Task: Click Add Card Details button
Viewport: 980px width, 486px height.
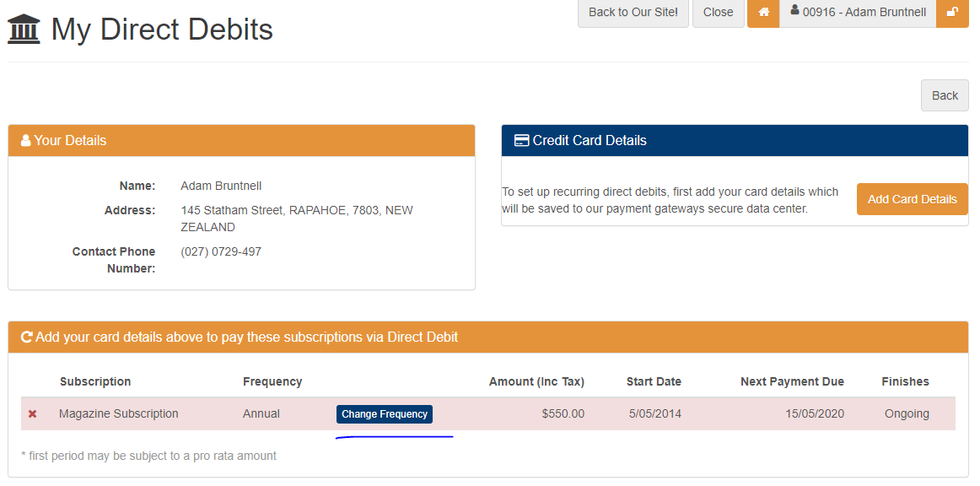Action: tap(912, 200)
